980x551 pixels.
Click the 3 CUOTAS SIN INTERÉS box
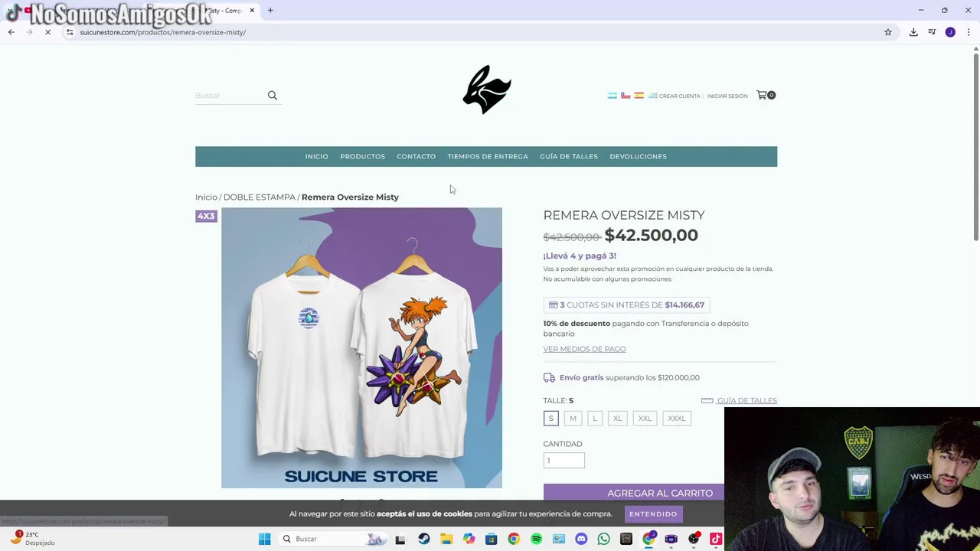pos(626,305)
